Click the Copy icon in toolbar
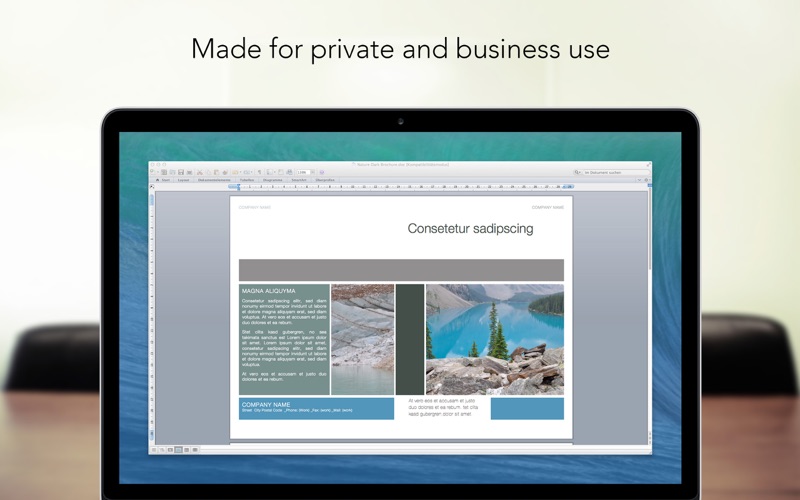800x500 pixels. [x=208, y=172]
